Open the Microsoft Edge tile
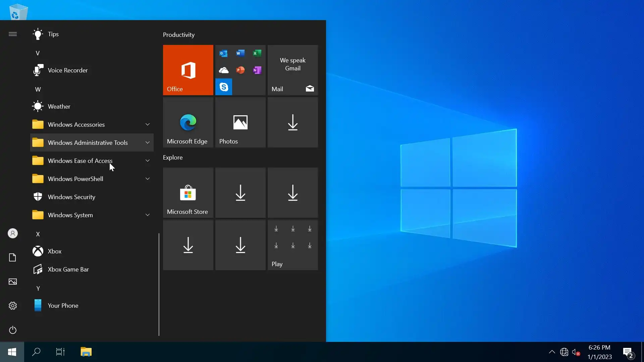 [188, 122]
